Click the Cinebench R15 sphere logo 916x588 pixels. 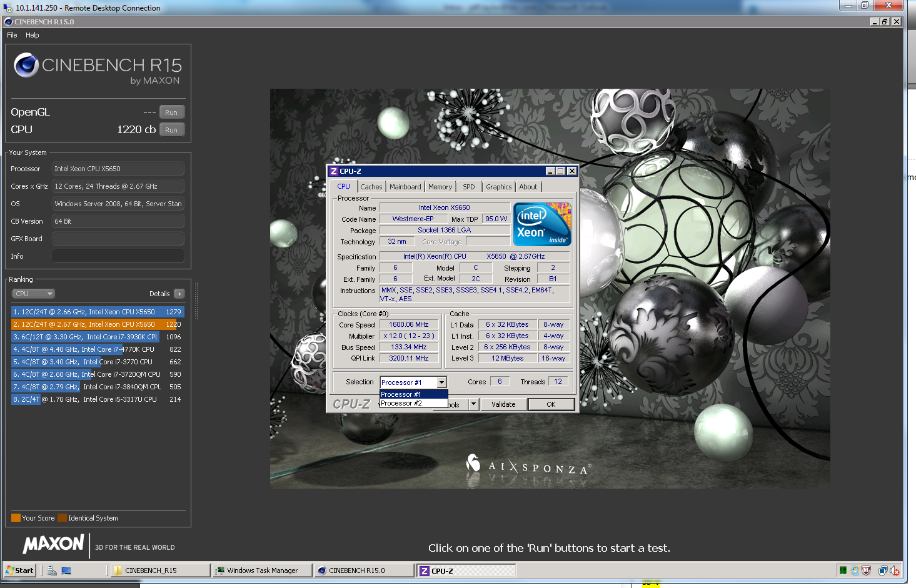click(26, 65)
